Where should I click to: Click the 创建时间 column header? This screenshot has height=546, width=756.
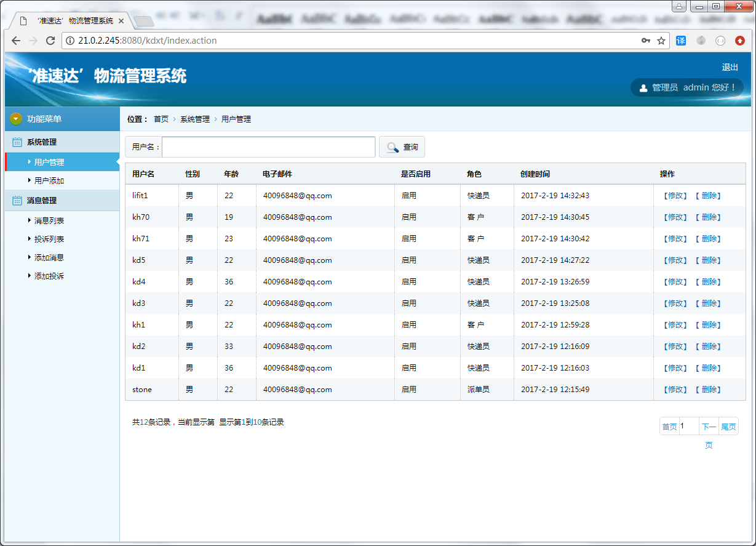point(535,174)
